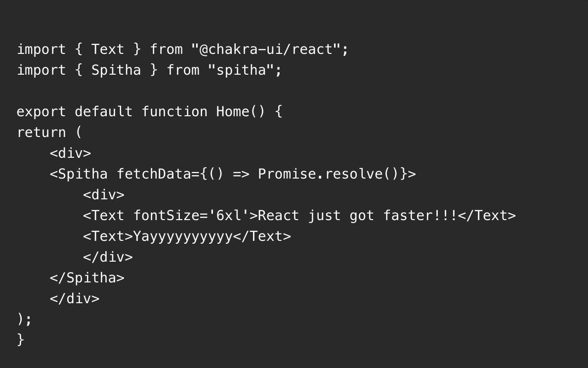Click the word "Text" in first import
This screenshot has height=368, width=588.
tap(108, 49)
